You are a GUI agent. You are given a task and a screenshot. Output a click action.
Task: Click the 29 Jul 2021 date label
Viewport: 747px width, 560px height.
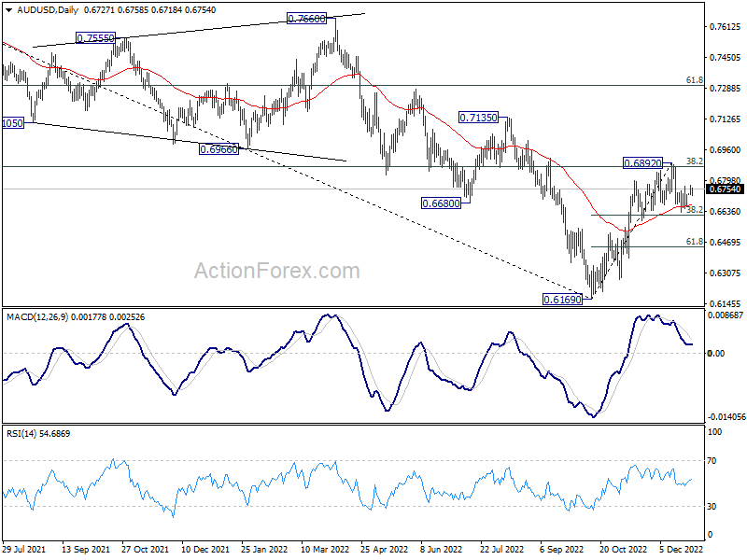pyautogui.click(x=25, y=550)
